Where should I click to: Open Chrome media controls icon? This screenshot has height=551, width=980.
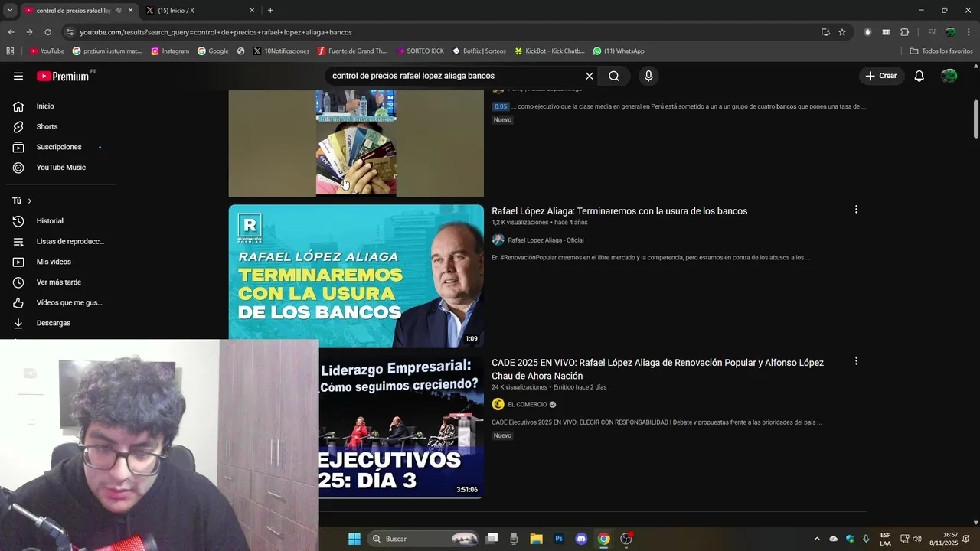click(932, 32)
